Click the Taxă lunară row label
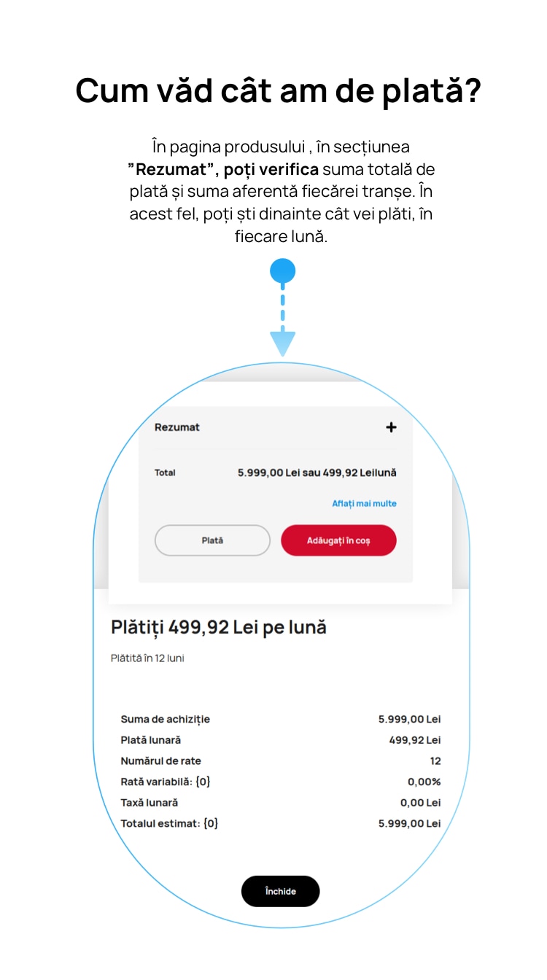 [x=149, y=803]
